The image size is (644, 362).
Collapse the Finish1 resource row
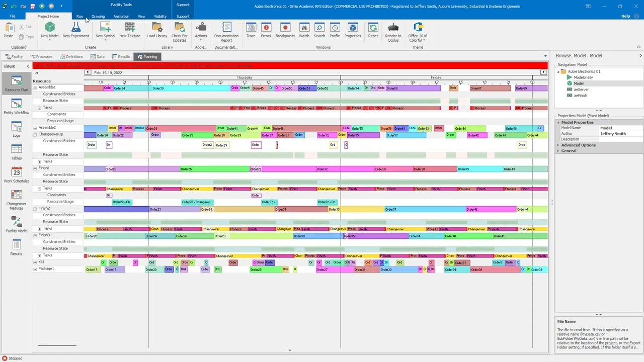coord(35,168)
